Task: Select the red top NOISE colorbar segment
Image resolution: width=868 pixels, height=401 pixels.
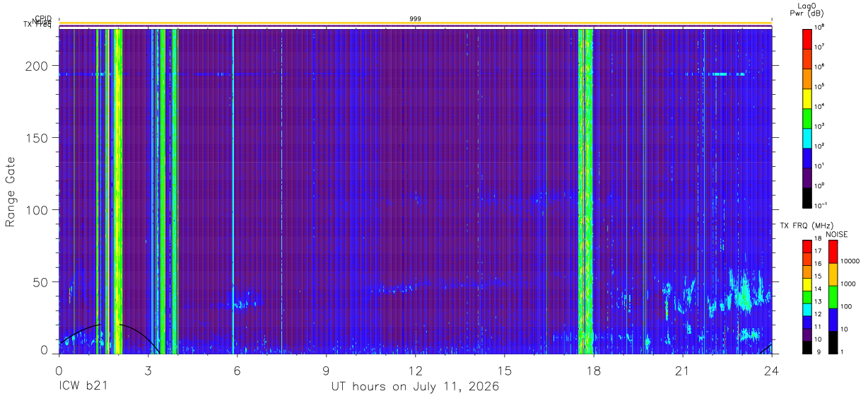Action: pyautogui.click(x=833, y=252)
